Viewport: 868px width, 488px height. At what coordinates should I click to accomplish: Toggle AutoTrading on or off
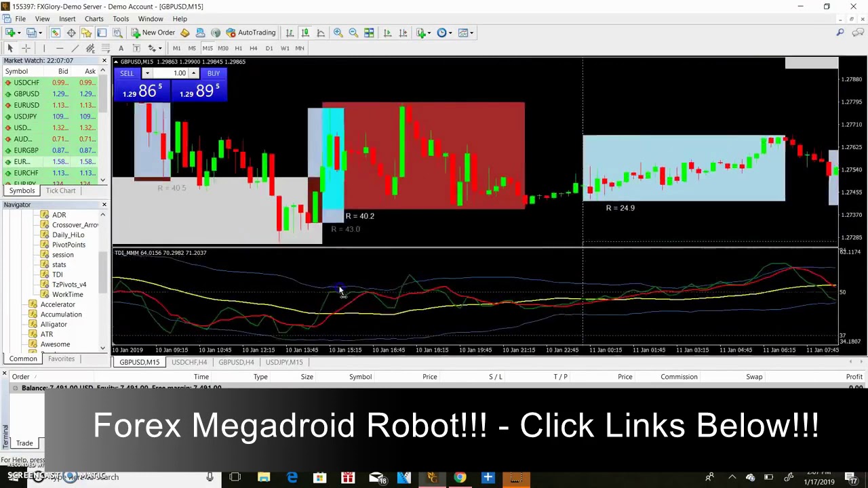[250, 33]
